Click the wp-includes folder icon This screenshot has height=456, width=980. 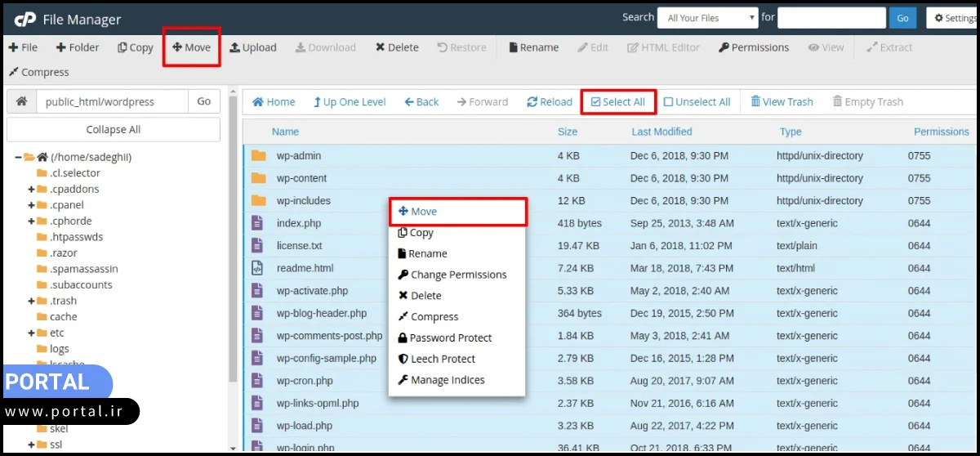click(258, 200)
